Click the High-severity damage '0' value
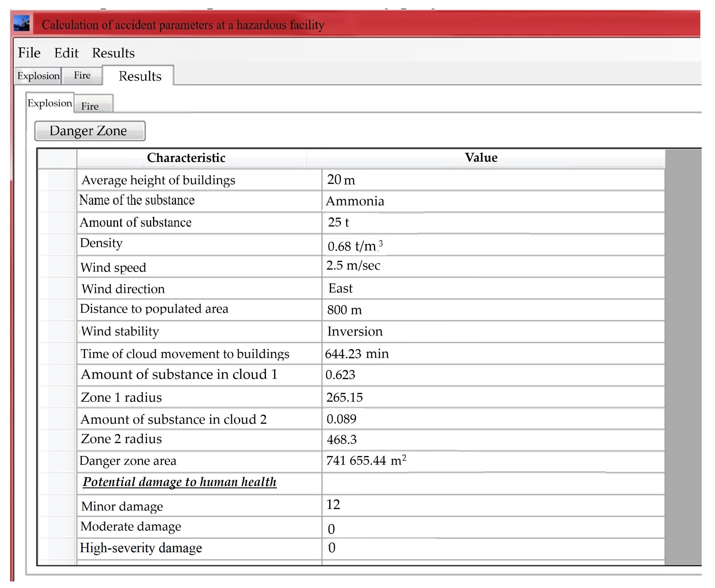 coord(493,549)
